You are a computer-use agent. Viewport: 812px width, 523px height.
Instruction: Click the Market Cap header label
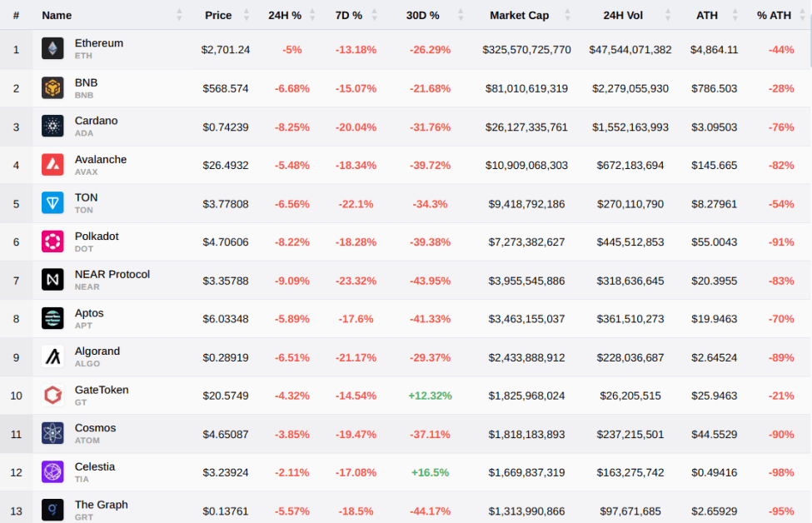pos(519,16)
